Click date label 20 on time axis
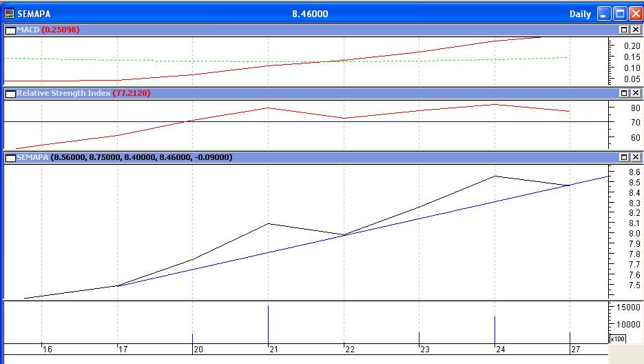The width and height of the screenshot is (644, 364). pos(198,350)
